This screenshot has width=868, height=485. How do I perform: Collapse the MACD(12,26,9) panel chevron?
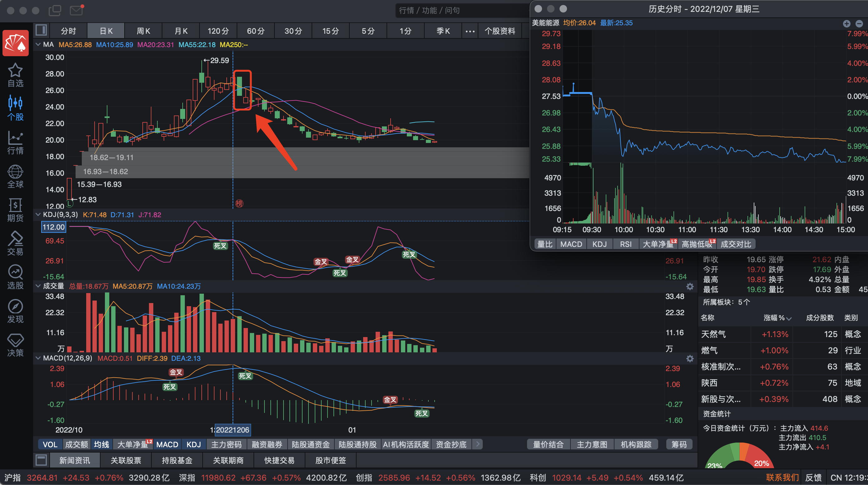[x=38, y=358]
